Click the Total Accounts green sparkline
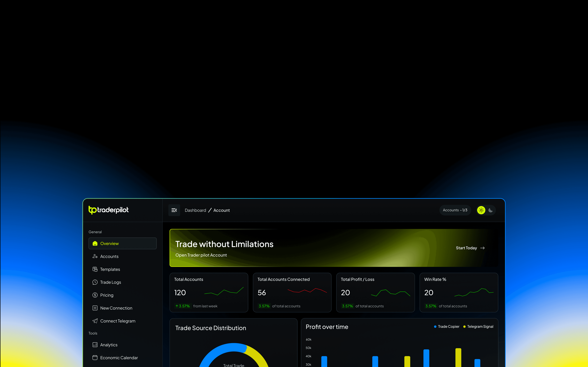 coord(224,291)
